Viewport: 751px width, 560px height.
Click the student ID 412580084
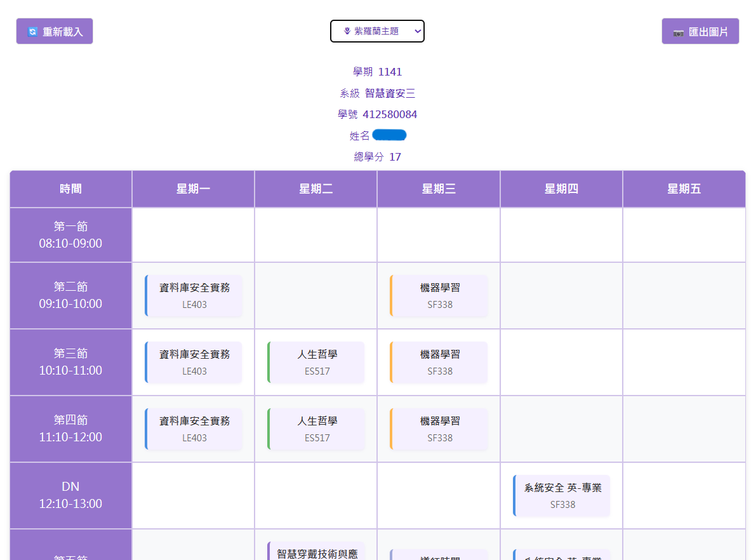(389, 114)
